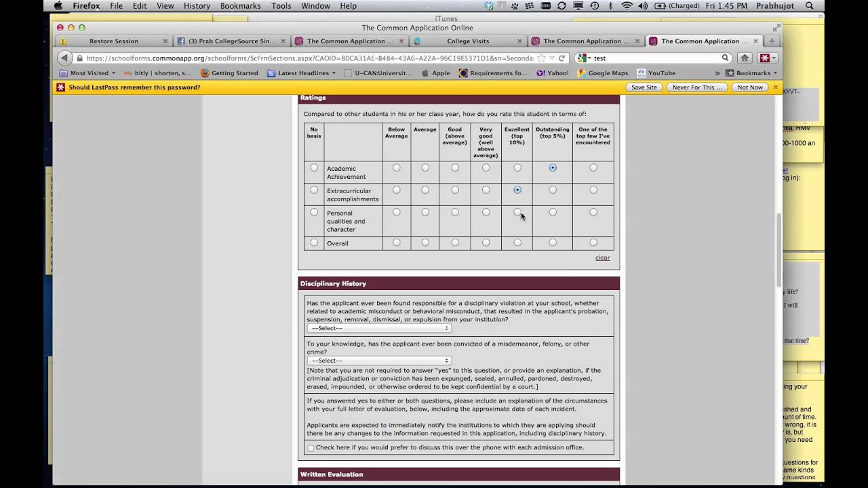
Task: Open Requirements fo... bookmark
Action: [493, 73]
